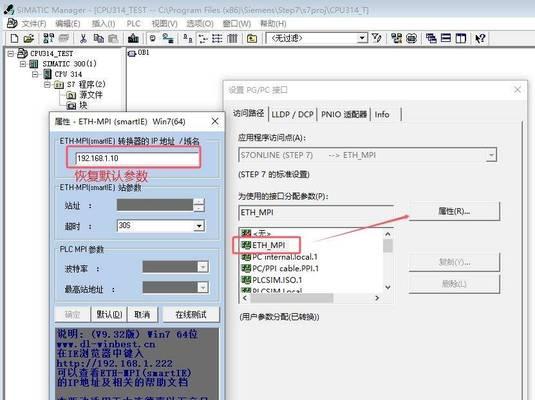
Task: Switch to the LLDP / DCP tab
Action: click(292, 114)
